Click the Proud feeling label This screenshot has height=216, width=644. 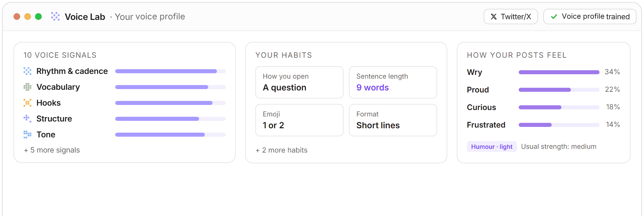coord(478,90)
